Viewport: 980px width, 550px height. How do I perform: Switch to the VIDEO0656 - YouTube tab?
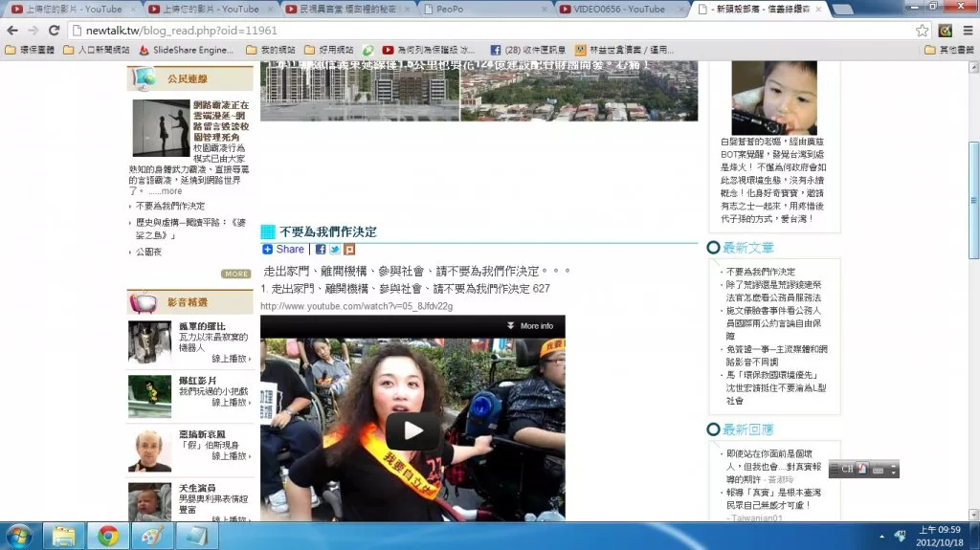pyautogui.click(x=619, y=9)
